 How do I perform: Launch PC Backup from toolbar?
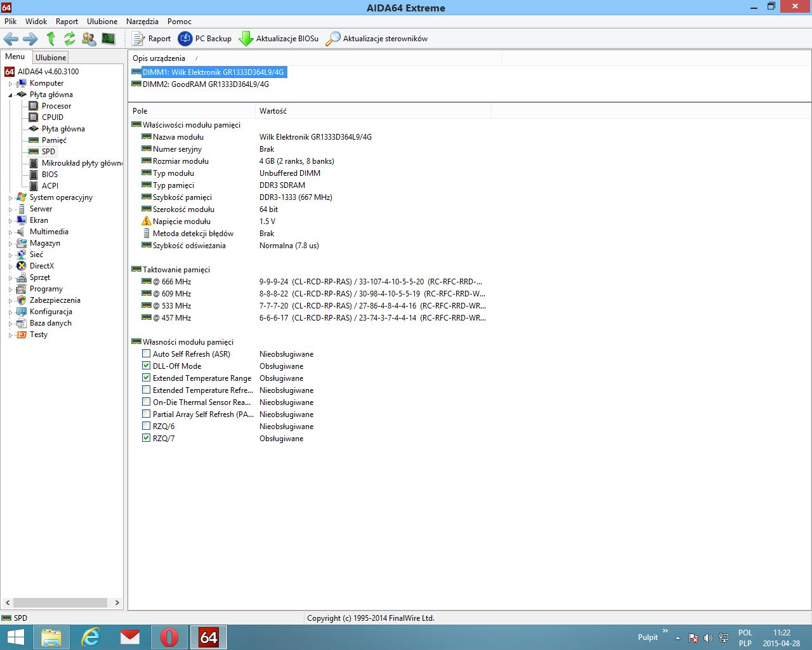tap(205, 39)
